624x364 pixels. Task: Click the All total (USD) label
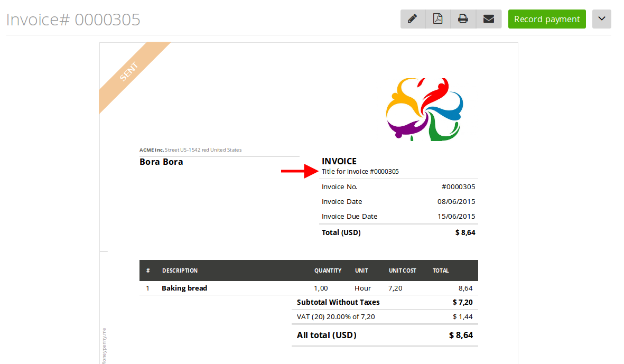327,335
